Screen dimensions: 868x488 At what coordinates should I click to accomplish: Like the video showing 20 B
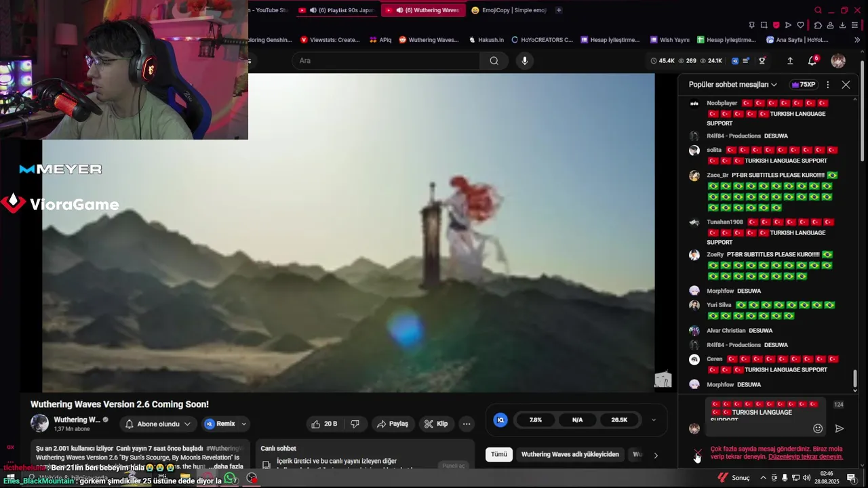324,424
